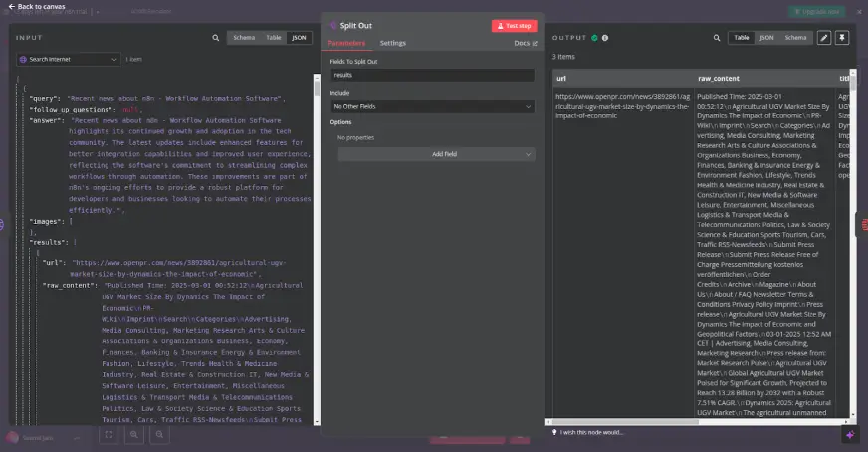Open the Add field options dropdown
Image resolution: width=868 pixels, height=452 pixels.
[x=436, y=154]
